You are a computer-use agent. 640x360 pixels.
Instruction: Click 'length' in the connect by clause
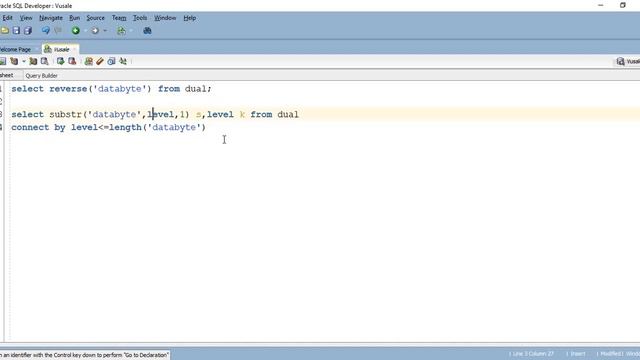click(125, 127)
